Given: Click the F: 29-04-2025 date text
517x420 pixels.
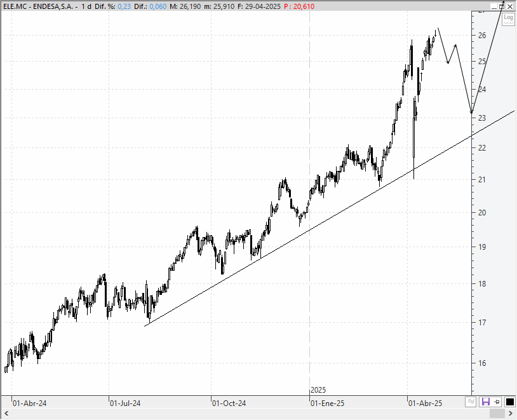Looking at the screenshot, I should (x=259, y=6).
